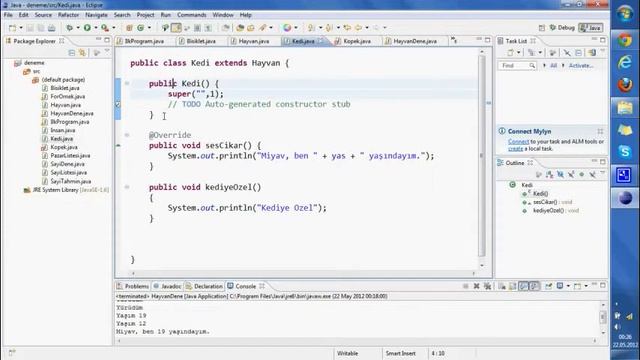Toggle Link with Editor in Package Explorer
Viewport: 640px width, 360px height.
pos(82,53)
